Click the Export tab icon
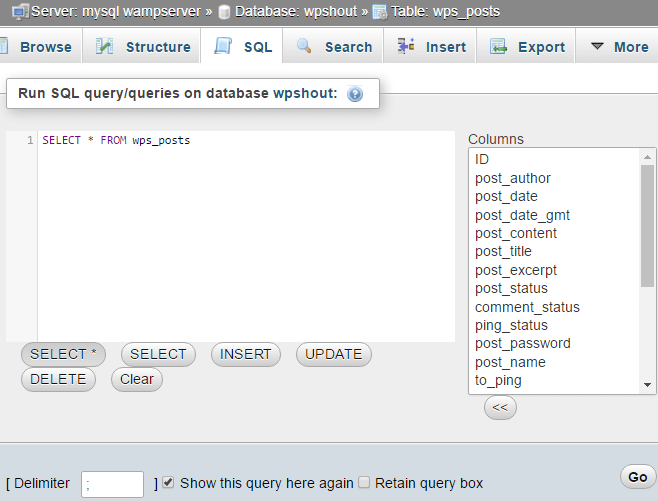The image size is (658, 501). pos(497,47)
